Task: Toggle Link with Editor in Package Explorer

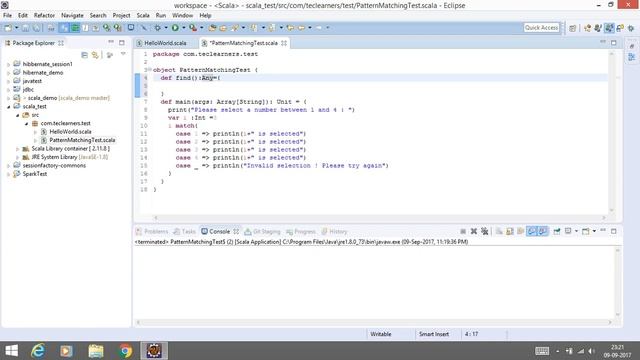Action: 95,55
